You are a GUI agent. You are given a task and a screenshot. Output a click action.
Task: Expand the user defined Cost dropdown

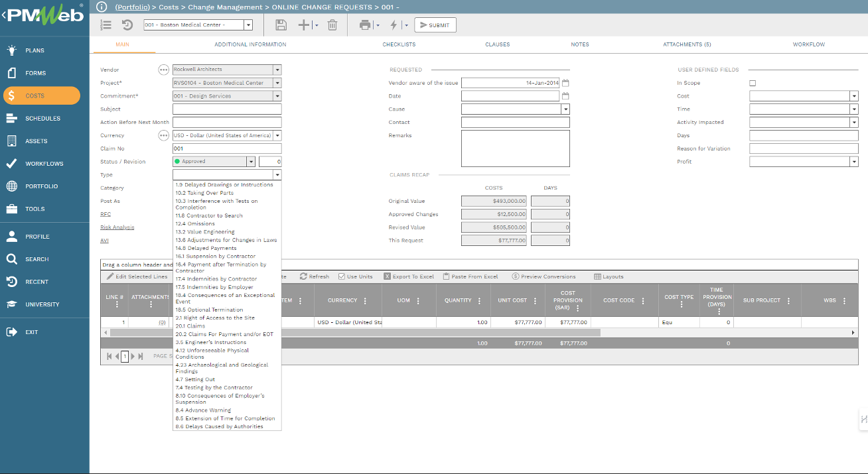pos(853,96)
